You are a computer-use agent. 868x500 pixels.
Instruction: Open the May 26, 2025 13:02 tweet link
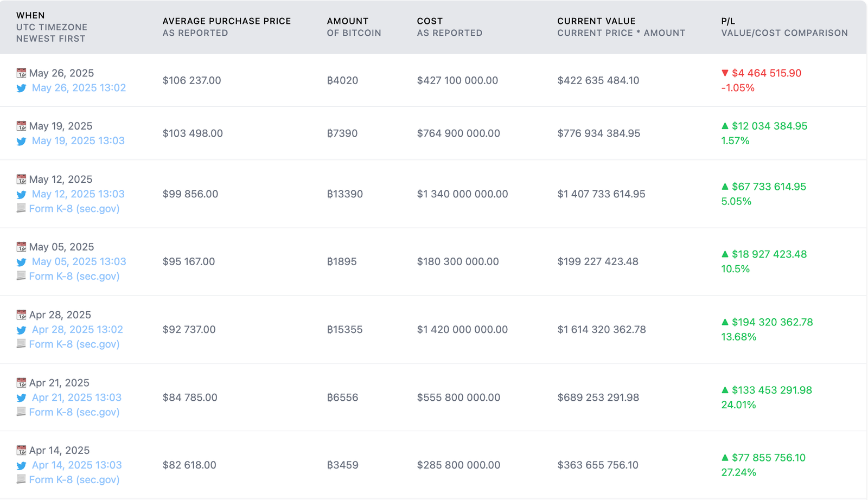tap(79, 87)
